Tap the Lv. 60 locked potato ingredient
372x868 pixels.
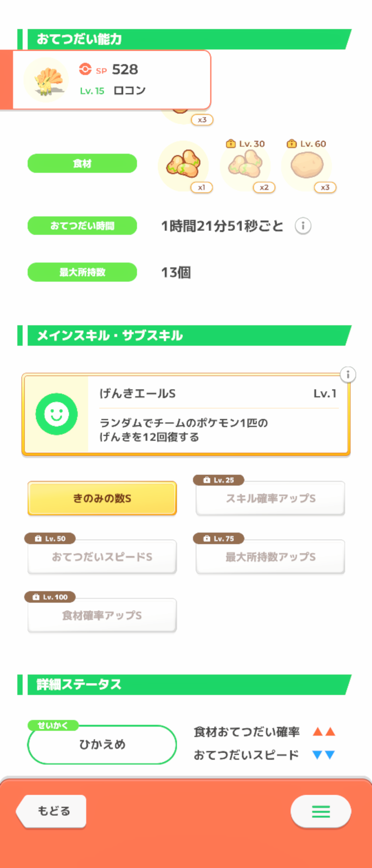tap(307, 166)
